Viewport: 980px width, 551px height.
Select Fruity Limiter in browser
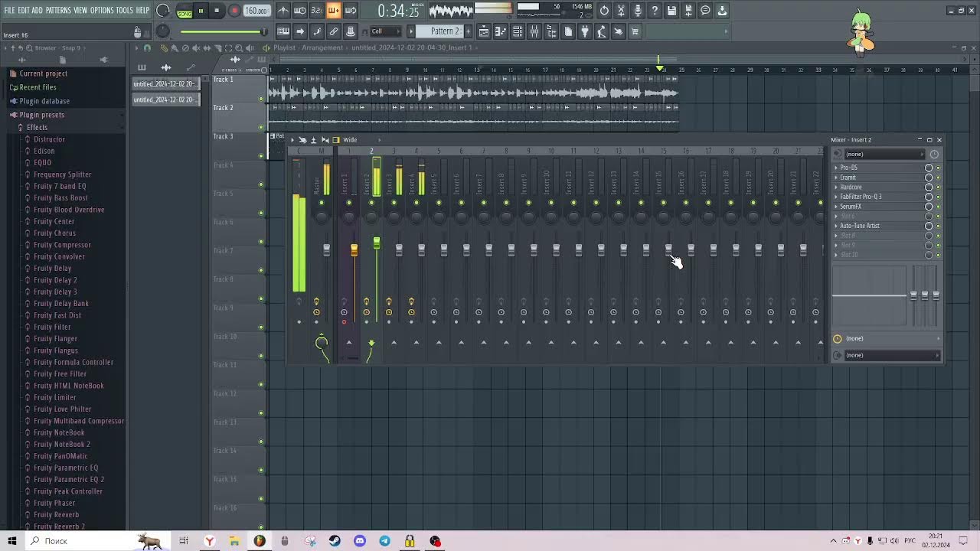55,397
